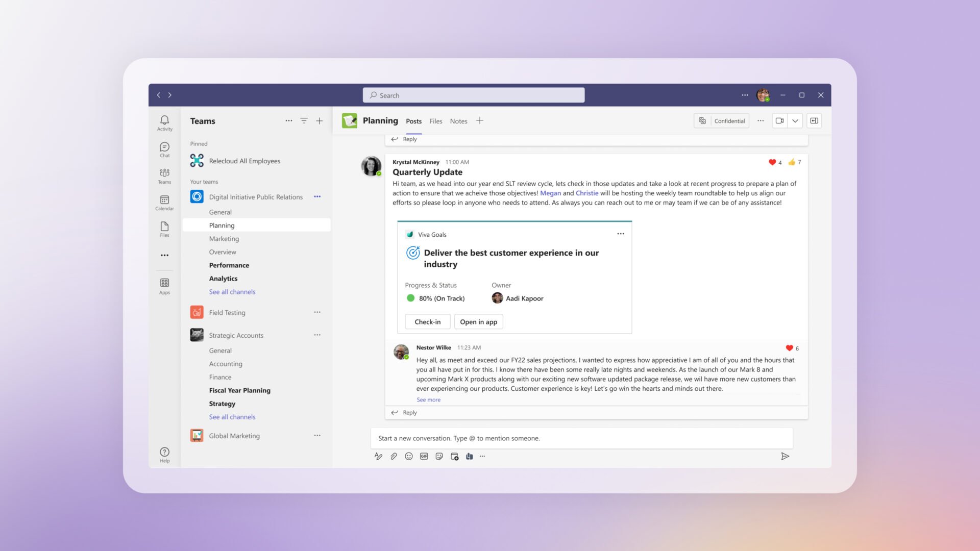Send the message
Image resolution: width=980 pixels, height=551 pixels.
coord(785,456)
